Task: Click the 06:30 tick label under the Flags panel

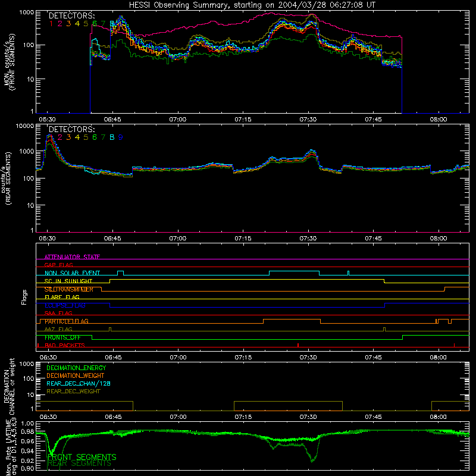Action: tap(48, 358)
